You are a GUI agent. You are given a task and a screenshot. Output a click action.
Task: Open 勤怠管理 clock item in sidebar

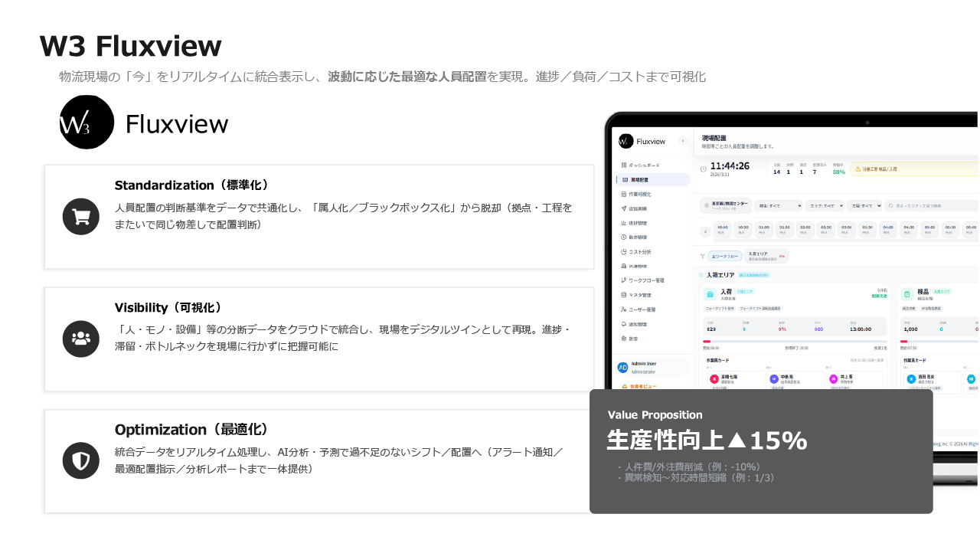[653, 237]
